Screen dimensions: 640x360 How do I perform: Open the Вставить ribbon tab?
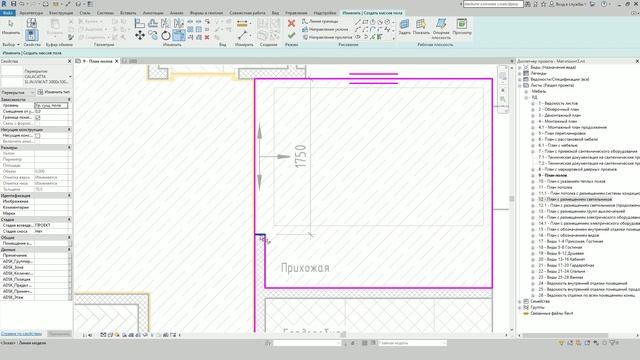tap(128, 13)
